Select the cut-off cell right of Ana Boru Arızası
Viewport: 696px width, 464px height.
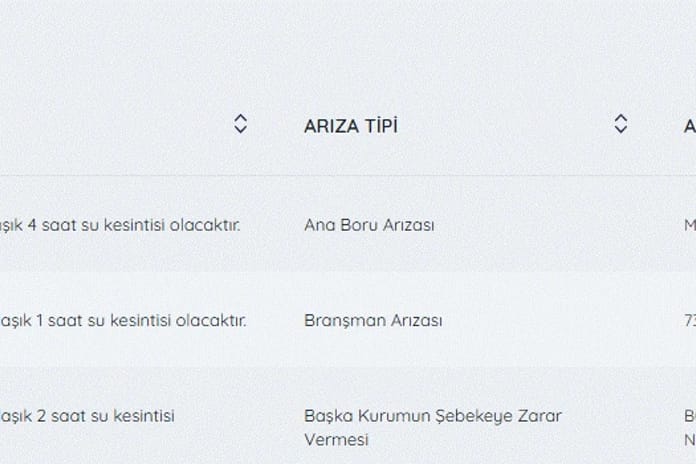(x=690, y=225)
